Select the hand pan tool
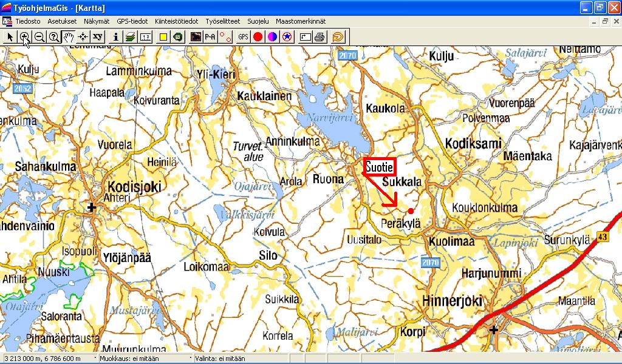The image size is (622, 364). pyautogui.click(x=69, y=37)
